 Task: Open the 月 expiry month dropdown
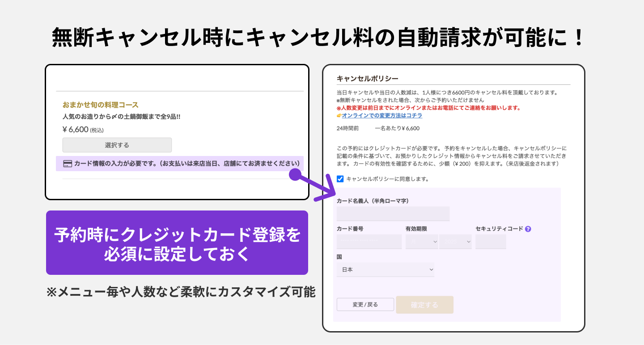422,241
